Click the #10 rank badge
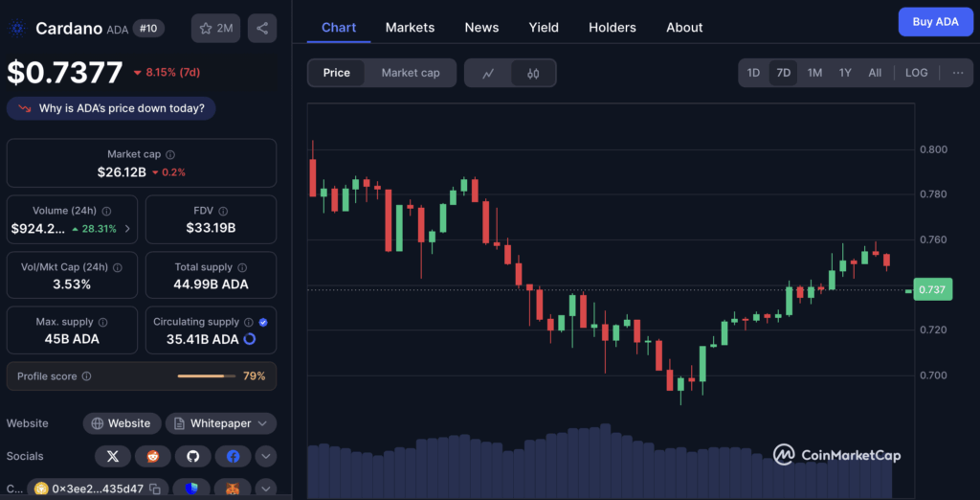The height and width of the screenshot is (500, 980). point(148,28)
